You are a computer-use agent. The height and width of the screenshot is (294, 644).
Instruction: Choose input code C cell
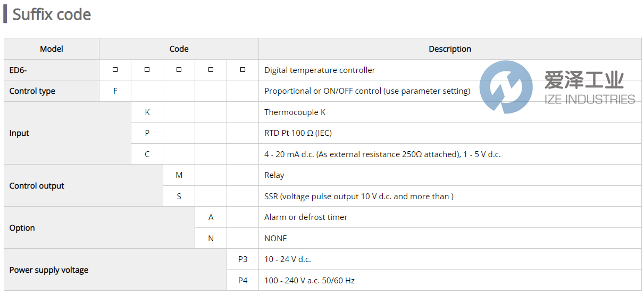point(147,154)
